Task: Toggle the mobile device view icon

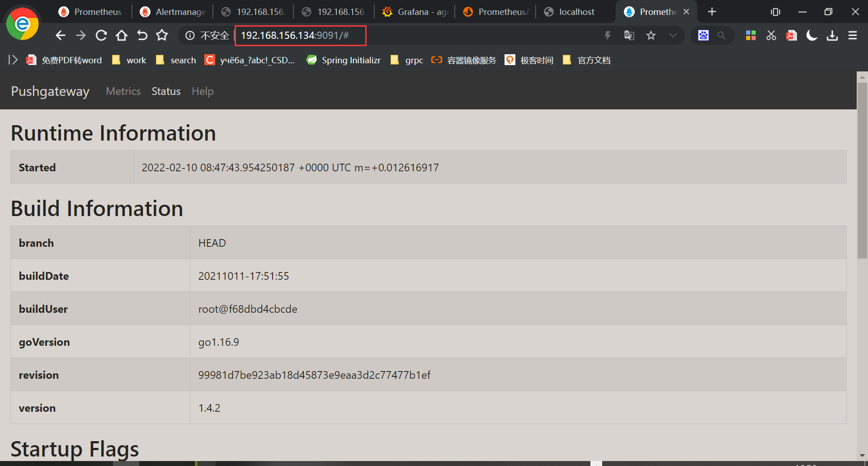Action: [x=775, y=12]
